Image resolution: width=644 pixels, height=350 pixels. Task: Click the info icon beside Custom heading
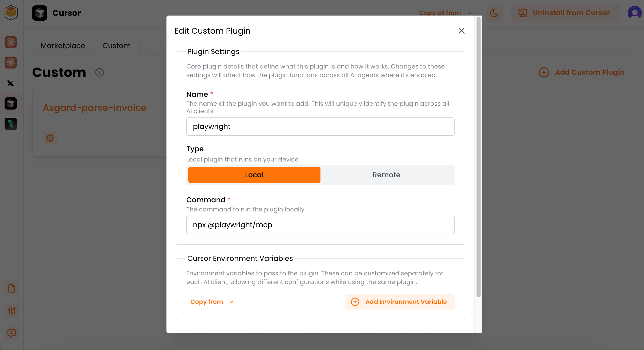(x=99, y=72)
